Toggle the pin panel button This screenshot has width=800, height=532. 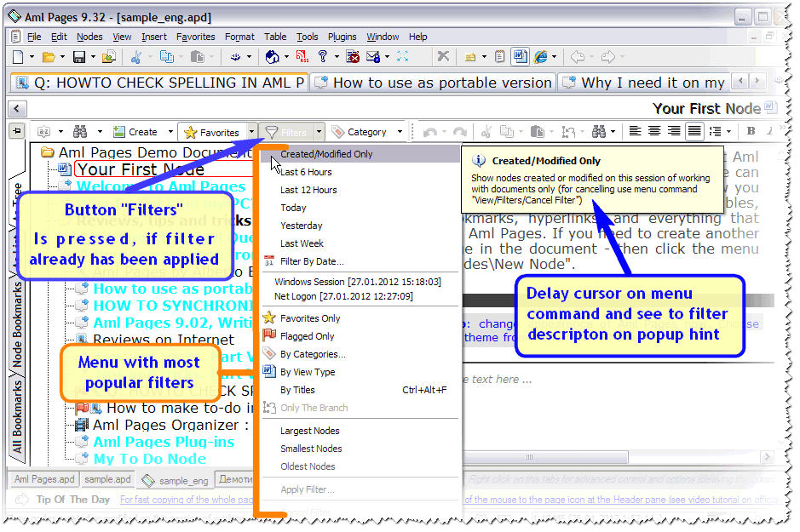(17, 131)
